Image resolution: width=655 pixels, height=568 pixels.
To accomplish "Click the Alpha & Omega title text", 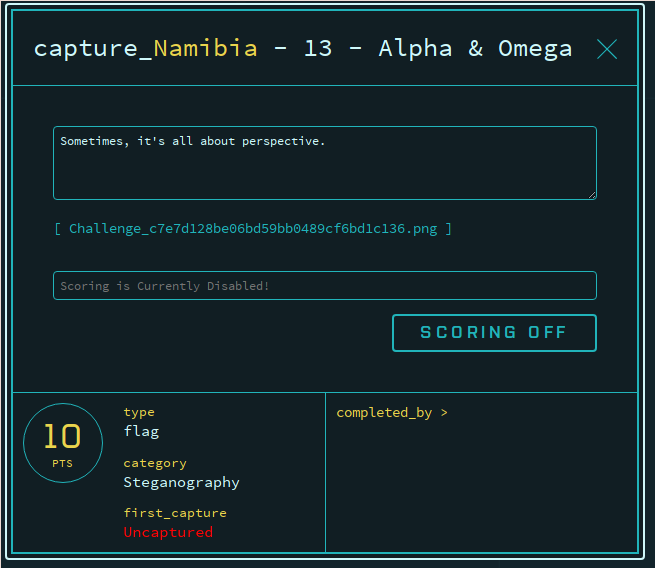I will click(x=475, y=48).
